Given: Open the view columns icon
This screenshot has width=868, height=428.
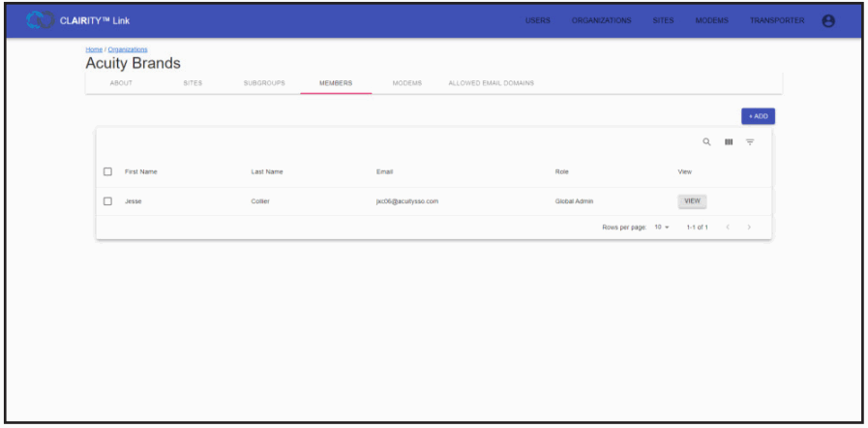Looking at the screenshot, I should 729,141.
